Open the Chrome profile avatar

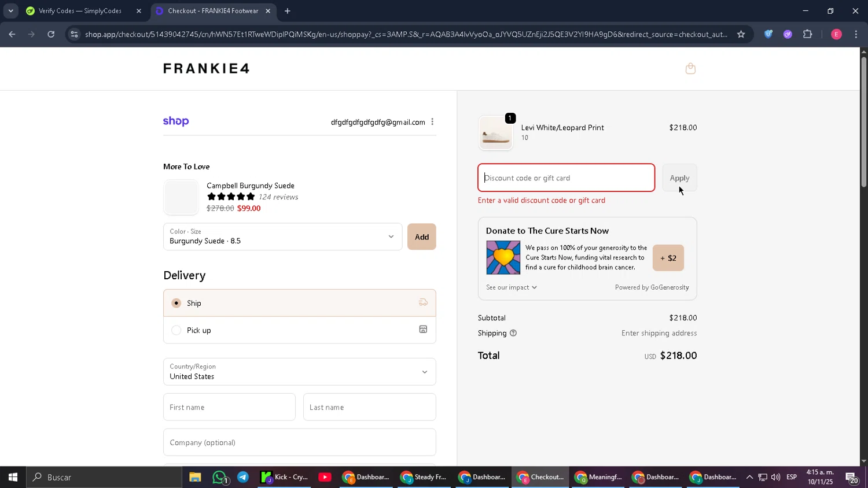(836, 34)
